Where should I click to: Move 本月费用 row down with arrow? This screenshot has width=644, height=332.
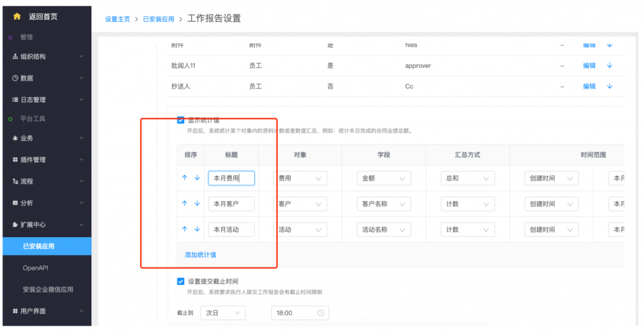(x=197, y=178)
